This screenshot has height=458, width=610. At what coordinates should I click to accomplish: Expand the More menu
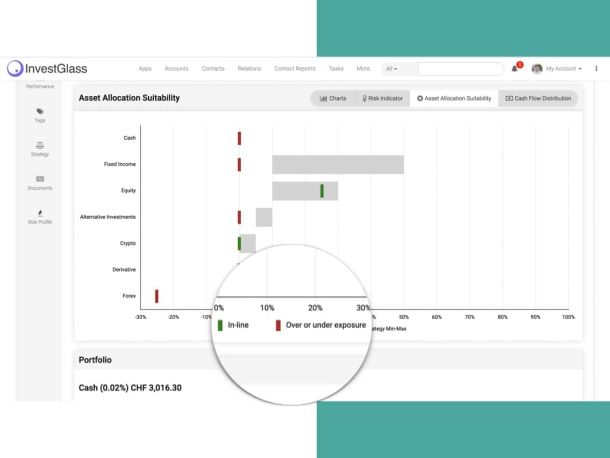coord(363,68)
